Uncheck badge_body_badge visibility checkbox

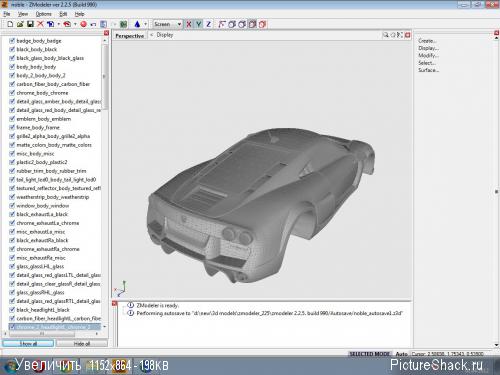point(12,41)
